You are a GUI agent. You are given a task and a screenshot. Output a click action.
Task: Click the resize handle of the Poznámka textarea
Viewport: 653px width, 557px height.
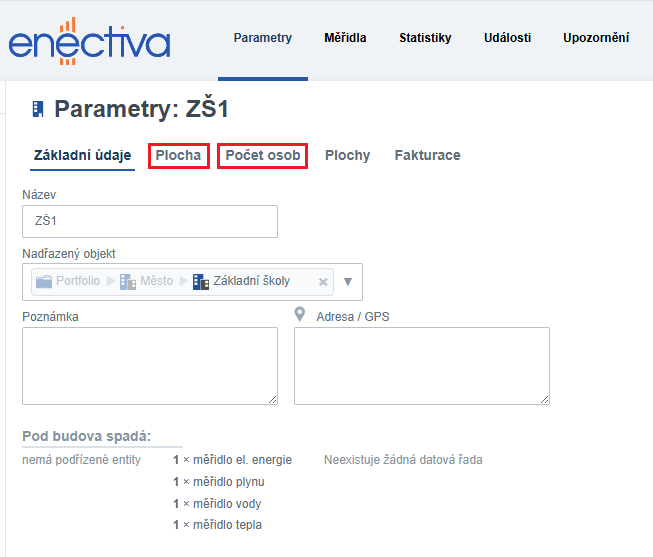(271, 398)
